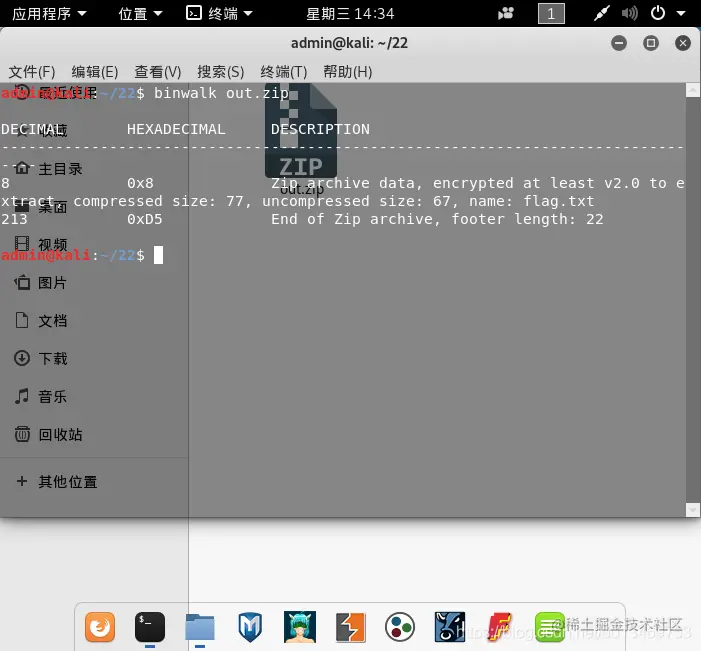The width and height of the screenshot is (701, 651).
Task: Open the 查看(V) terminal menu
Action: [x=158, y=72]
